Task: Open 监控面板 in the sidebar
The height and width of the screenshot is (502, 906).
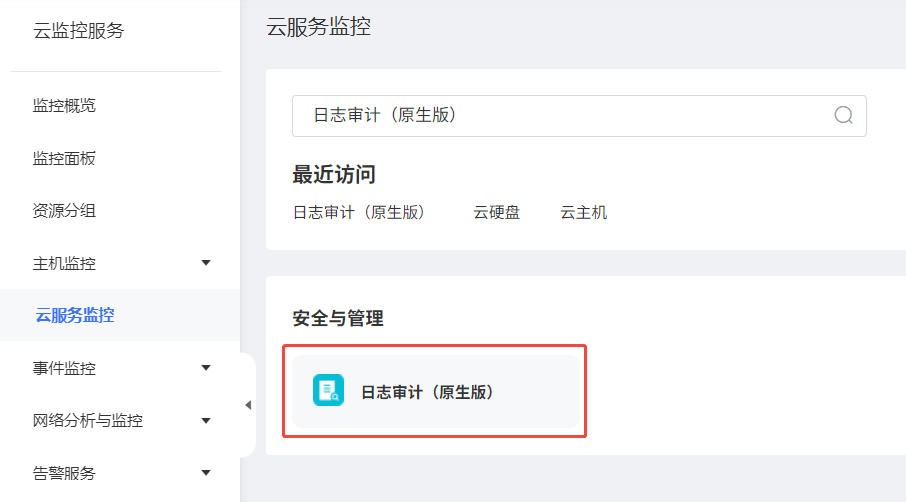Action: tap(64, 158)
